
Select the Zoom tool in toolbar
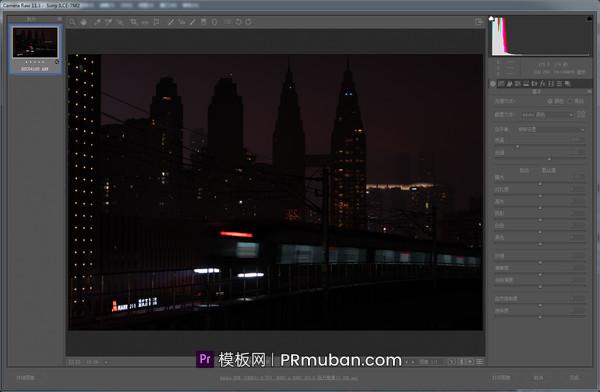72,22
